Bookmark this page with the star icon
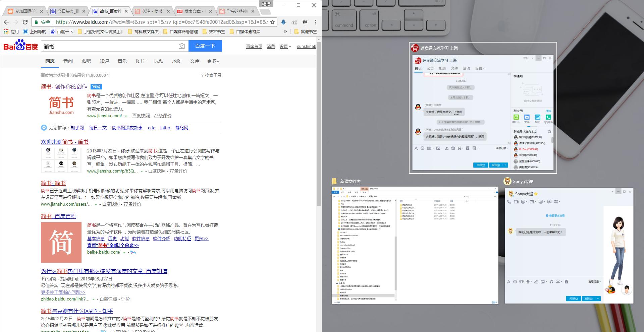The width and height of the screenshot is (644, 332). click(x=272, y=22)
